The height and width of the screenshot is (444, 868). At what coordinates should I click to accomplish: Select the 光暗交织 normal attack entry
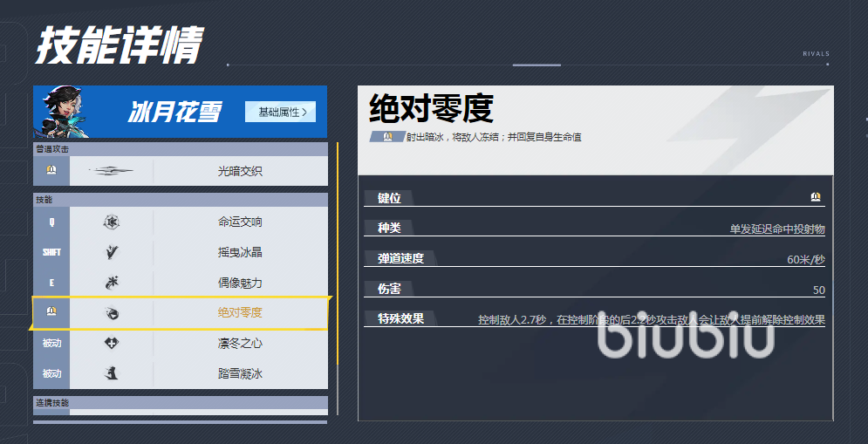pyautogui.click(x=240, y=172)
